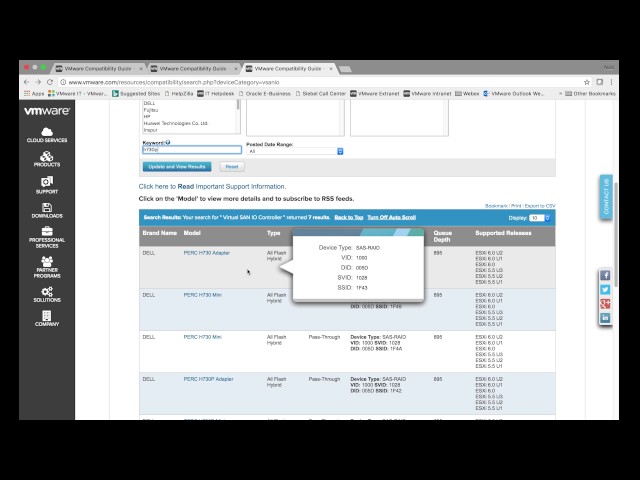The image size is (640, 480).
Task: Open the Support sidebar icon
Action: (47, 185)
